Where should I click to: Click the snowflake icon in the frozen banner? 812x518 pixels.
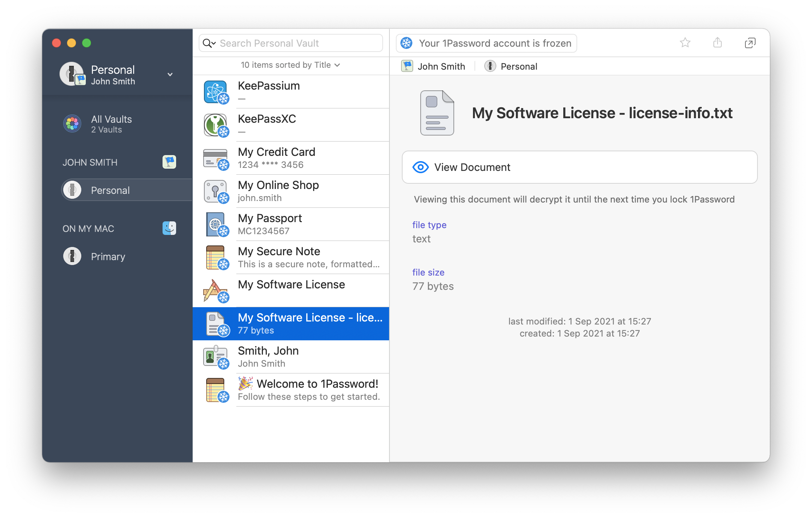[x=406, y=43]
